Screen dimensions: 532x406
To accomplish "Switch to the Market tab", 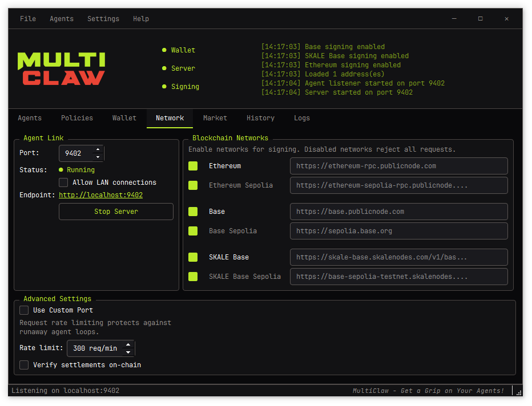I will point(215,118).
